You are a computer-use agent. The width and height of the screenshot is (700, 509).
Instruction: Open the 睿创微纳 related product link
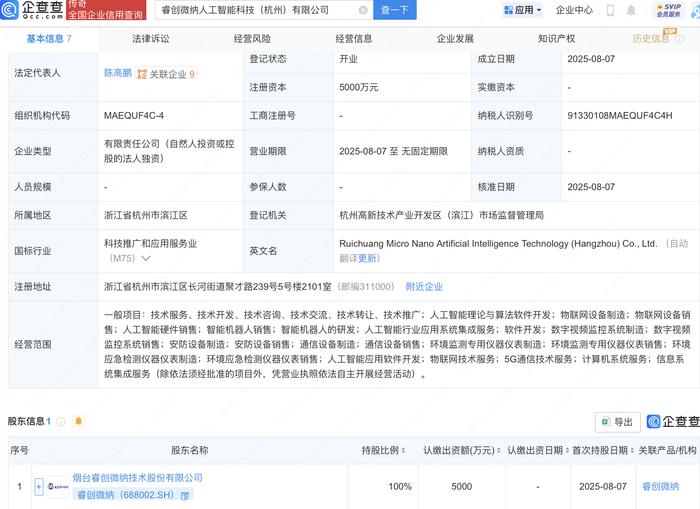tap(660, 486)
